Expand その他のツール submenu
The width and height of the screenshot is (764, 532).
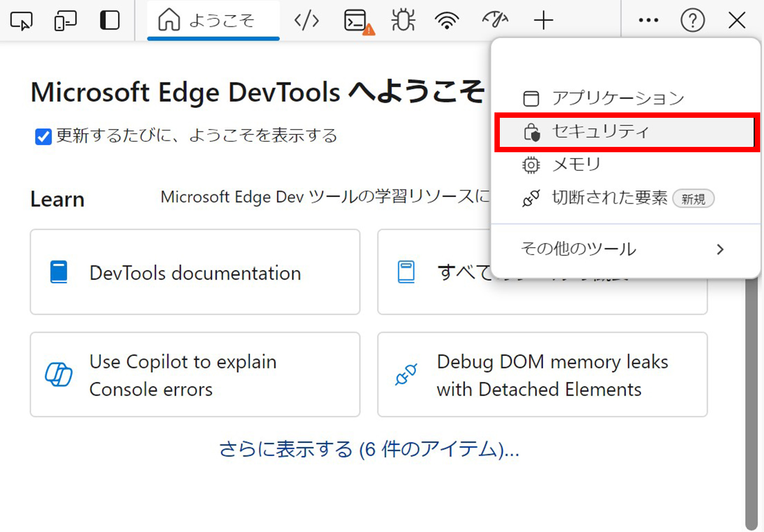pos(626,249)
